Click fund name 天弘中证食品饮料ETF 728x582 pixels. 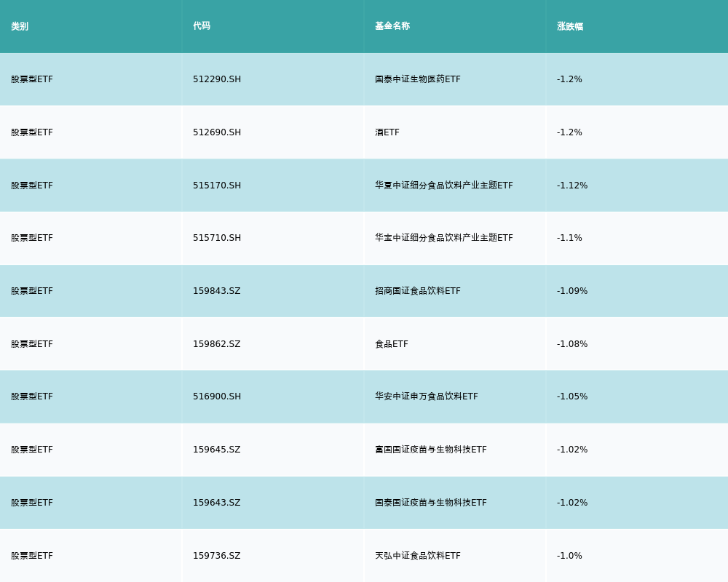click(x=418, y=556)
